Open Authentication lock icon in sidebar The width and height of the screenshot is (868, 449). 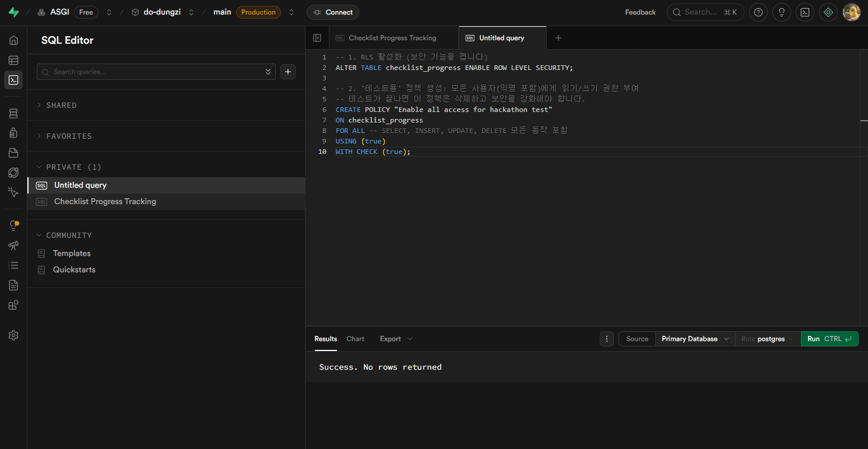[x=13, y=133]
